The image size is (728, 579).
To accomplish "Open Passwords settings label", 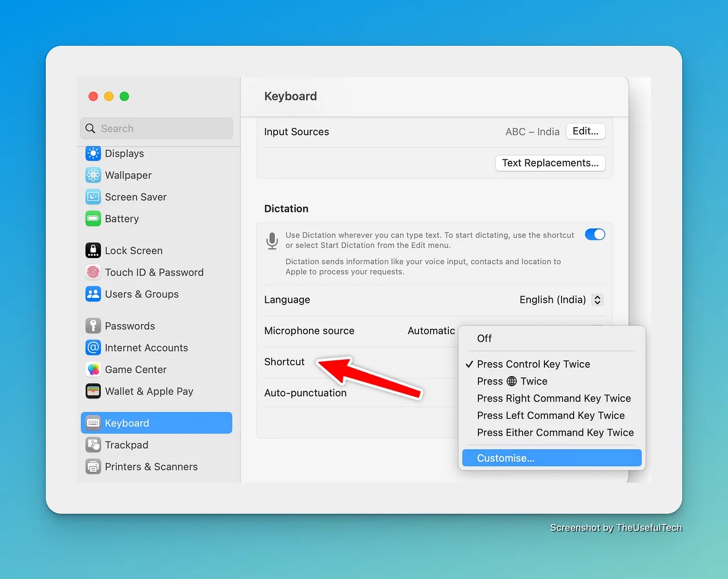I will (x=130, y=326).
